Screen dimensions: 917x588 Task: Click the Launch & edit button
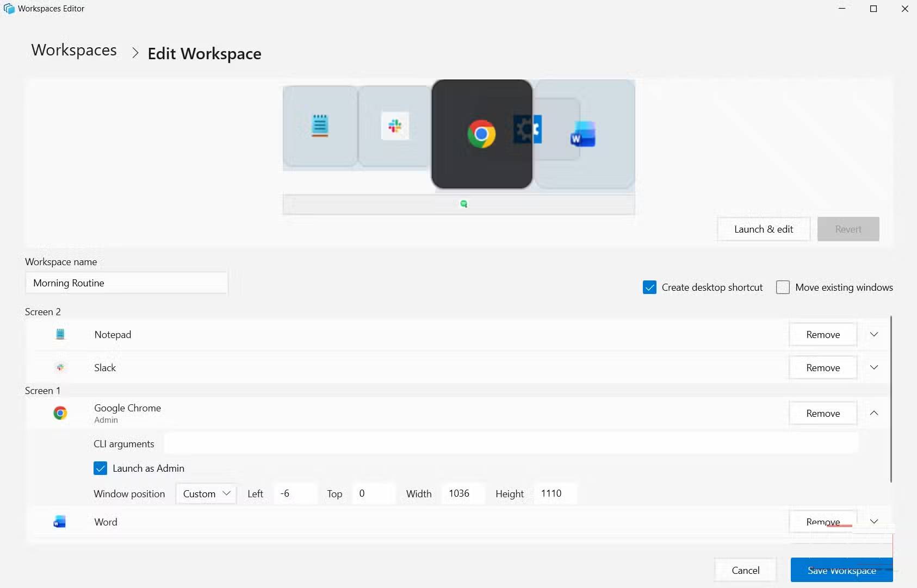(x=764, y=229)
